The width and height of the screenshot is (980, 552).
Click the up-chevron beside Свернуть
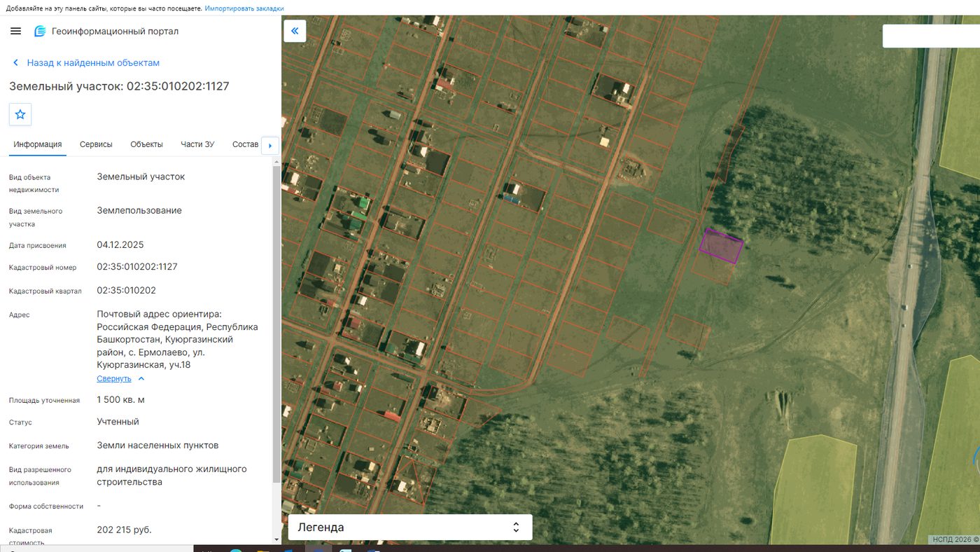(141, 378)
